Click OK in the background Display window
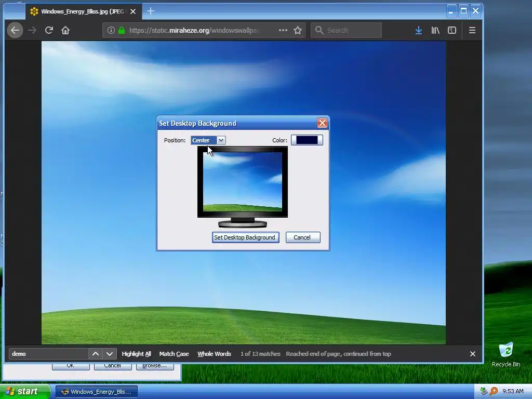Screen dimensions: 532x399 pos(71,366)
